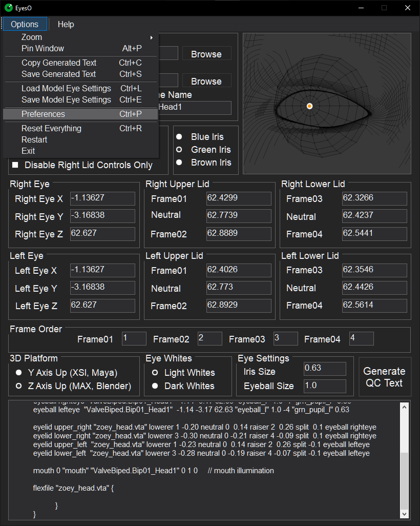Click the output text scrollbar thumb
Screen dimensions: 420x526
point(404,481)
